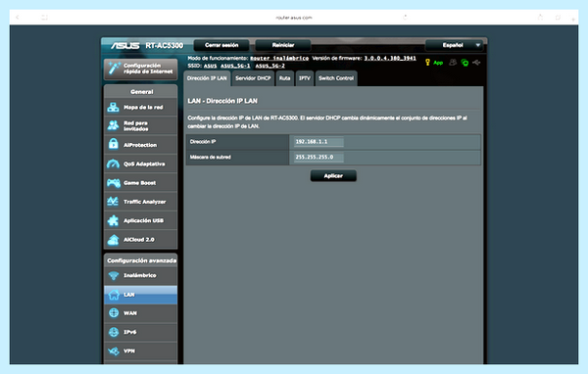Click the General section header
588x374 pixels.
141,92
